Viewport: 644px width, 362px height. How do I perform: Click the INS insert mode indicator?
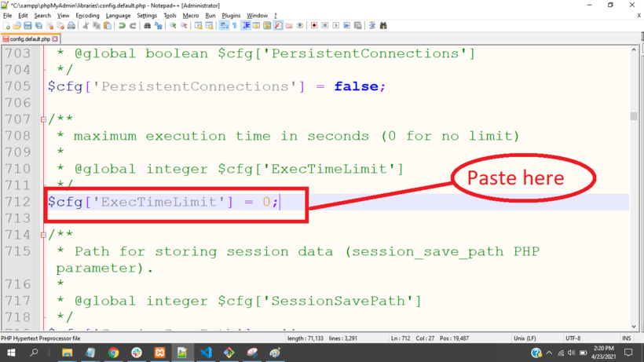pos(627,338)
